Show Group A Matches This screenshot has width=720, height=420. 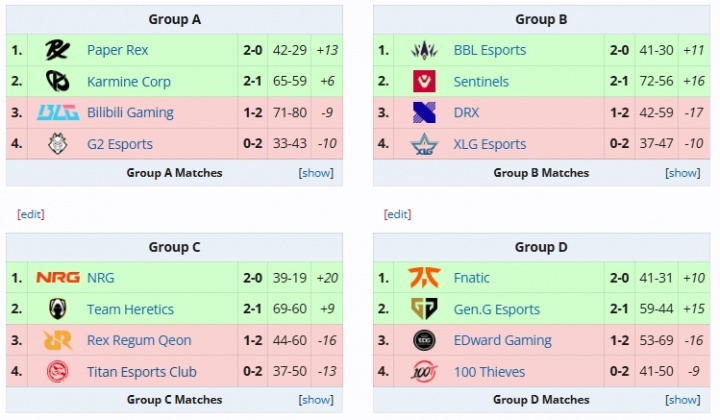point(316,173)
